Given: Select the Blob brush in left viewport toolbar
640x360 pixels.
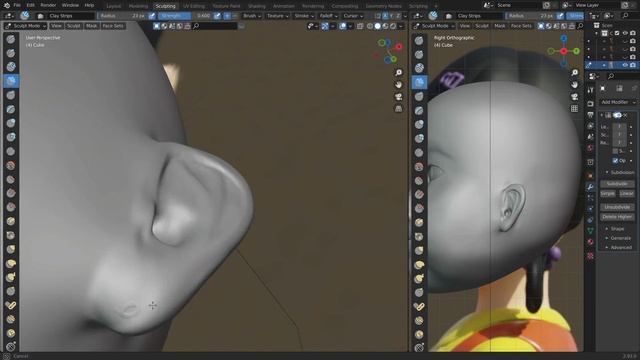Looking at the screenshot, I should [11, 137].
